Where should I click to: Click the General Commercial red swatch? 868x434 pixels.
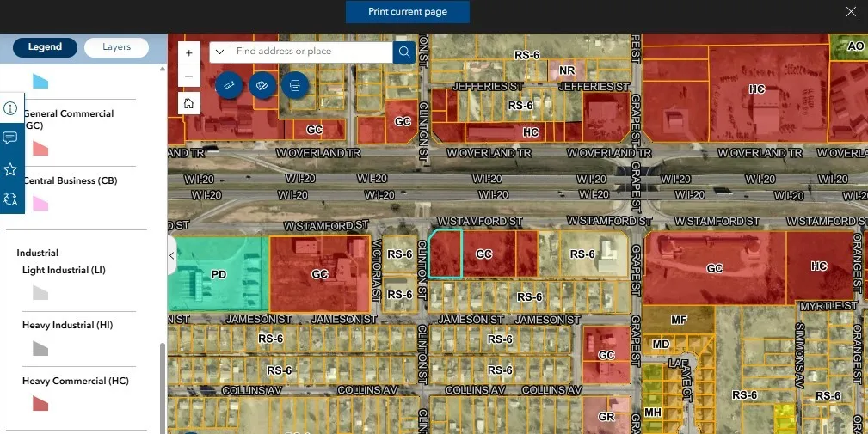coord(40,148)
